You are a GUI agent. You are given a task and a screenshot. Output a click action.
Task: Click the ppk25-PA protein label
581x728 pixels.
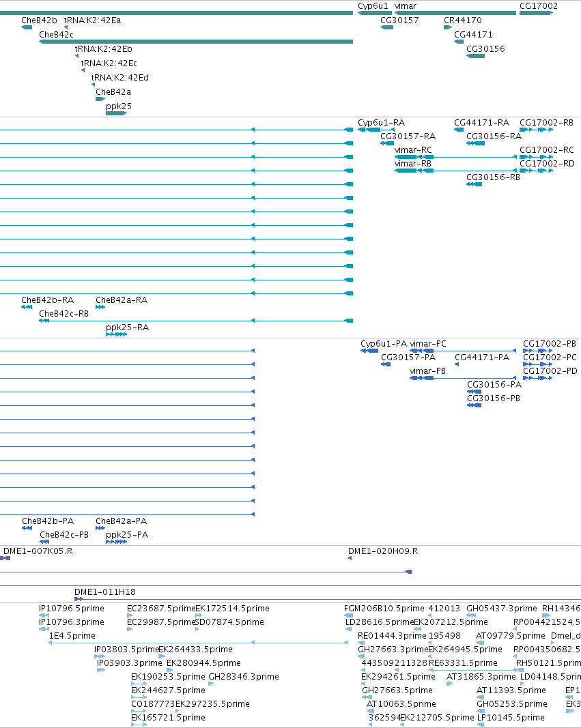click(127, 535)
